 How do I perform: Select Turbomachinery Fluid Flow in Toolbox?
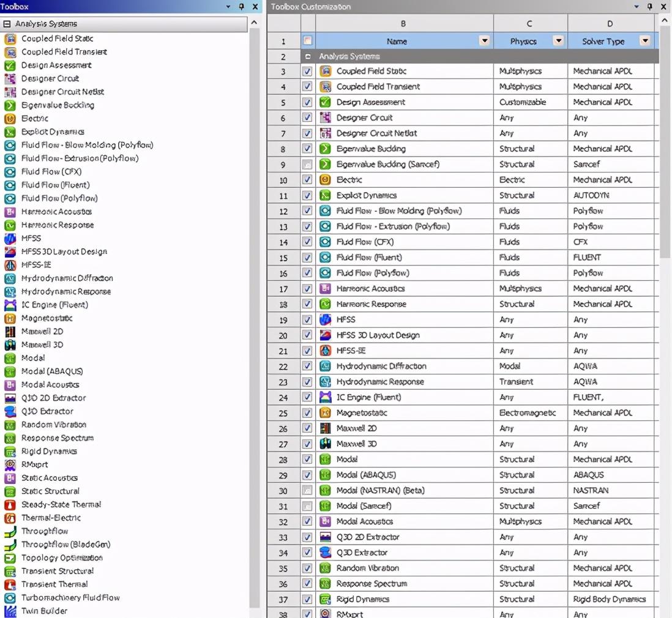click(x=70, y=598)
